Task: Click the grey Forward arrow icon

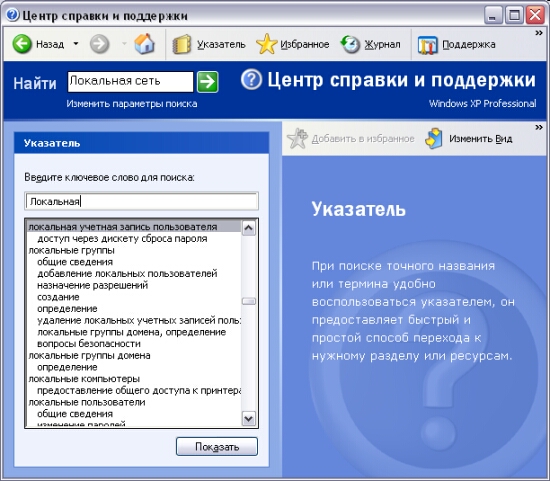Action: point(99,44)
